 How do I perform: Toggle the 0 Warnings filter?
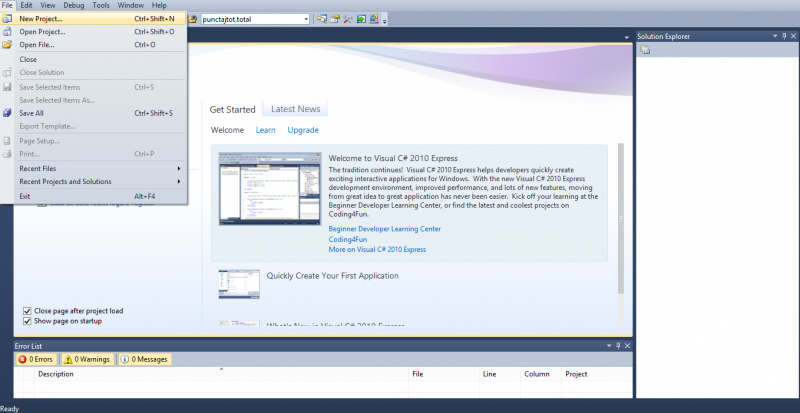pos(86,359)
